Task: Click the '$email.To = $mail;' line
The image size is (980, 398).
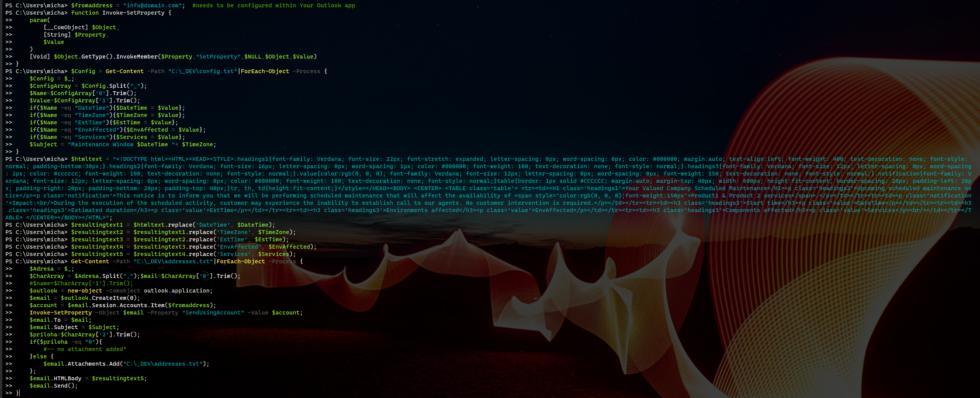Action: (61, 320)
